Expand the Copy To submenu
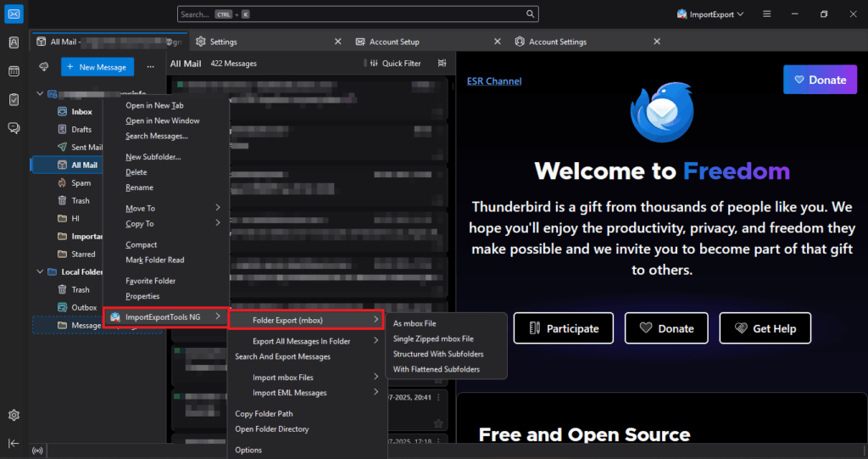Image resolution: width=868 pixels, height=459 pixels. point(166,223)
